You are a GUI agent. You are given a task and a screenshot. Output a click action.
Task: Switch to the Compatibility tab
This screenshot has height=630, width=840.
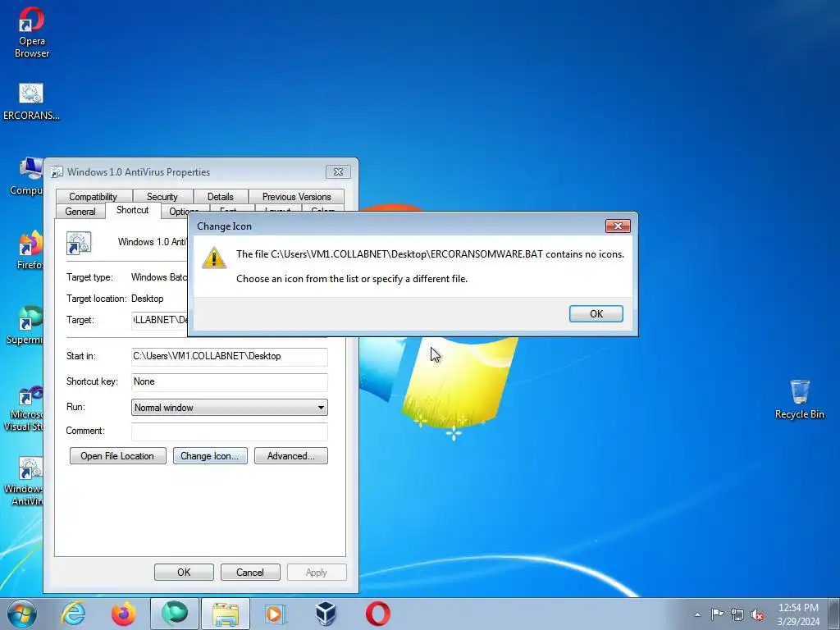pyautogui.click(x=94, y=197)
